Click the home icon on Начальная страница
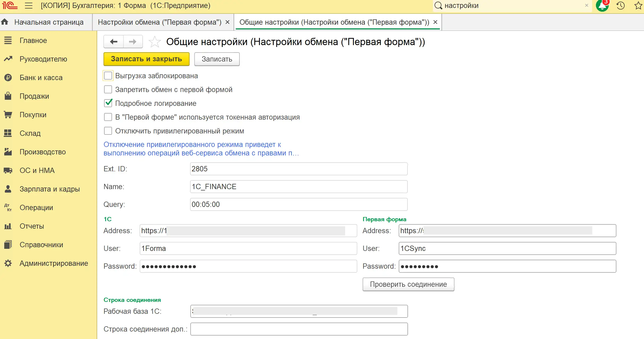Image resolution: width=644 pixels, height=339 pixels. pos(5,22)
